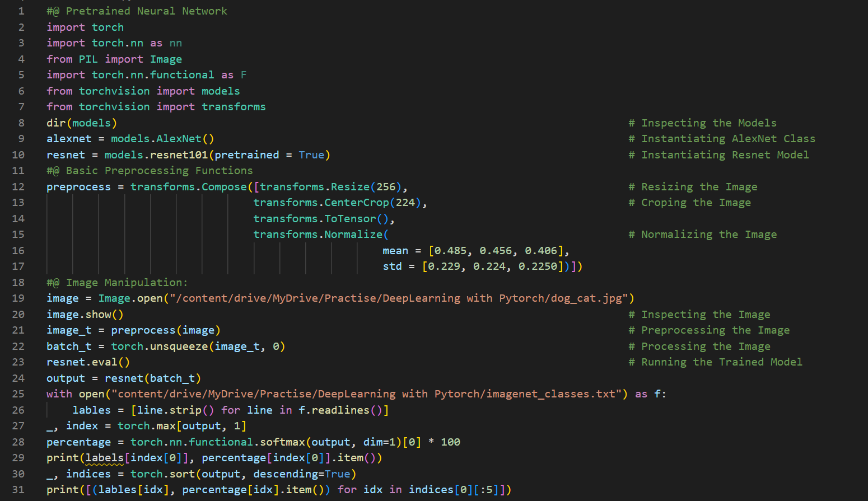Screen dimensions: 868x501
Task: Click 'torch.max[output, 1]' on line 27
Action: click(x=182, y=426)
